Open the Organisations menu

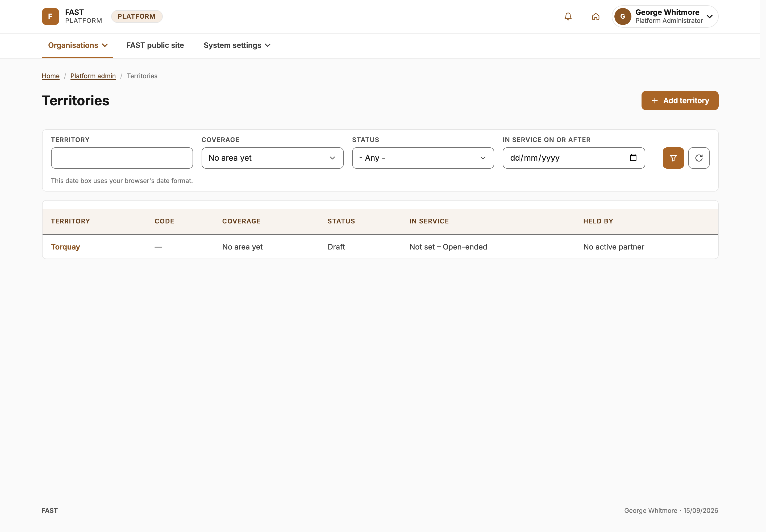(78, 45)
